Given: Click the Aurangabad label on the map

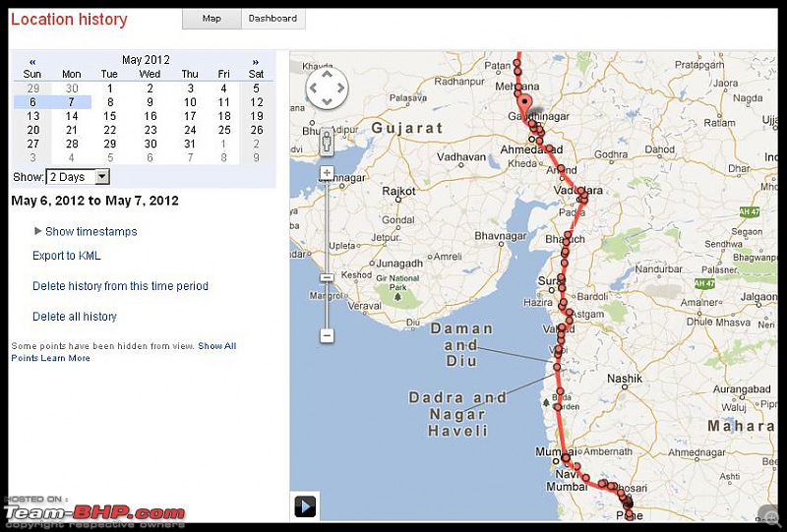Looking at the screenshot, I should [742, 389].
